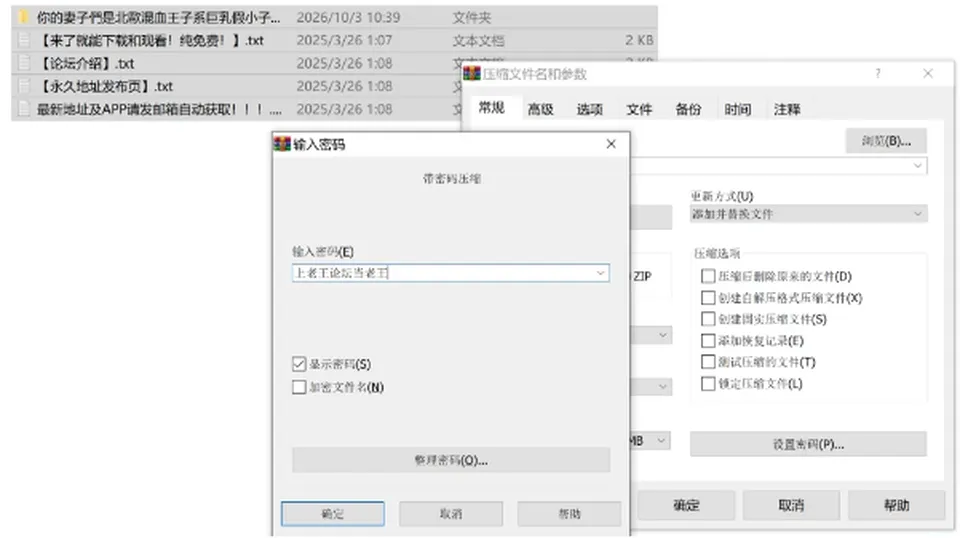Check 创建固实压缩文件(S)
This screenshot has height=538, width=960.
click(708, 319)
